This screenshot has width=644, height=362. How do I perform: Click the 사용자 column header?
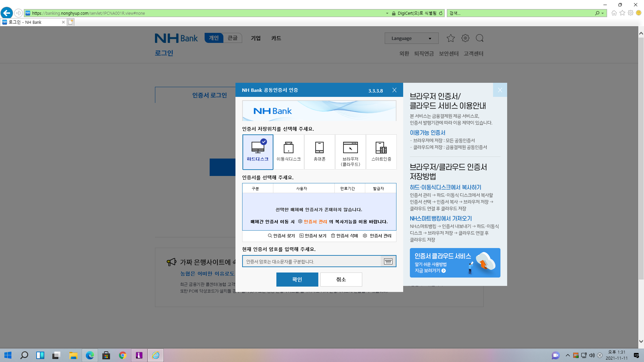[302, 188]
